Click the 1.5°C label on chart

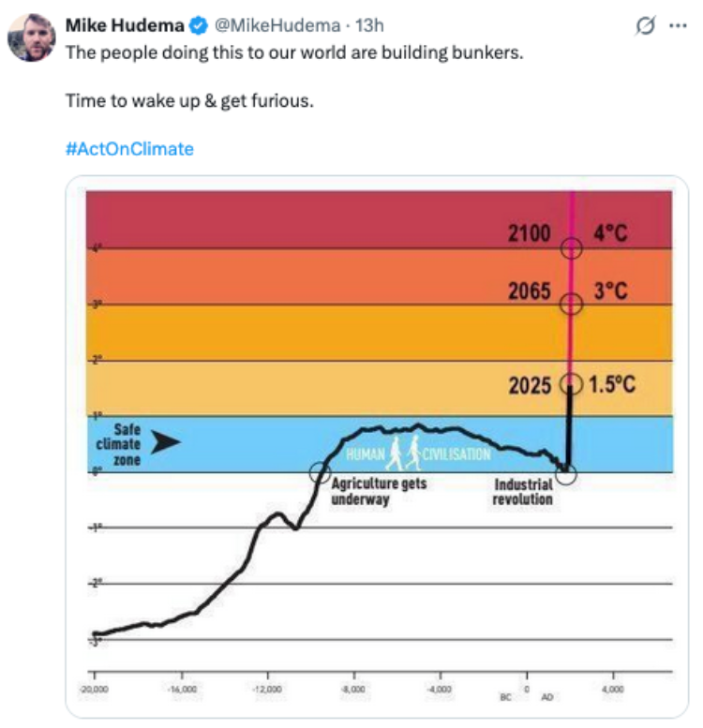click(612, 384)
